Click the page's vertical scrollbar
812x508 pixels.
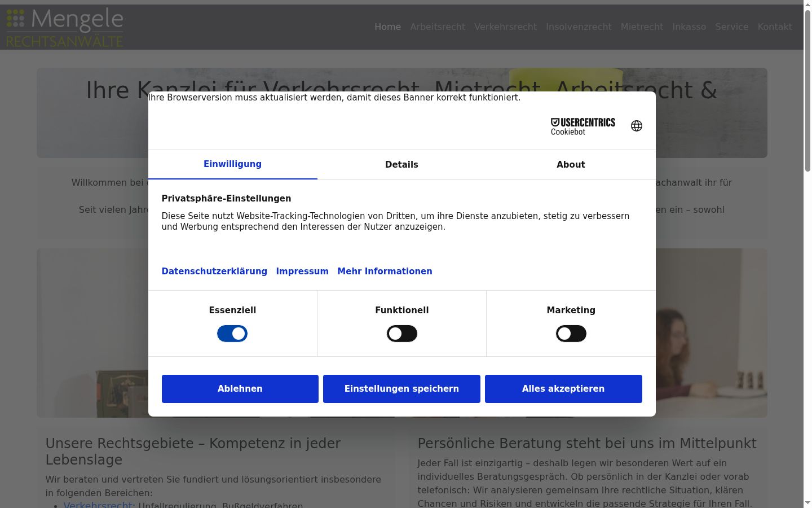pos(807,90)
